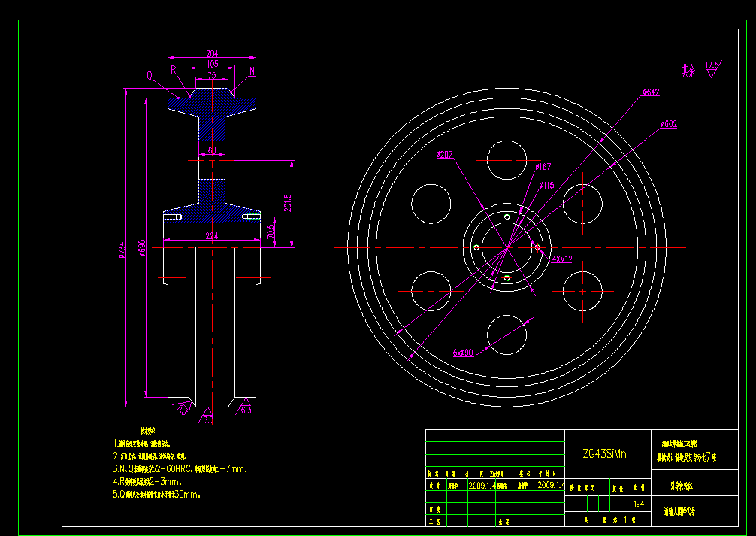Click the surface label R
Screen dimensions: 756x536
click(x=173, y=70)
